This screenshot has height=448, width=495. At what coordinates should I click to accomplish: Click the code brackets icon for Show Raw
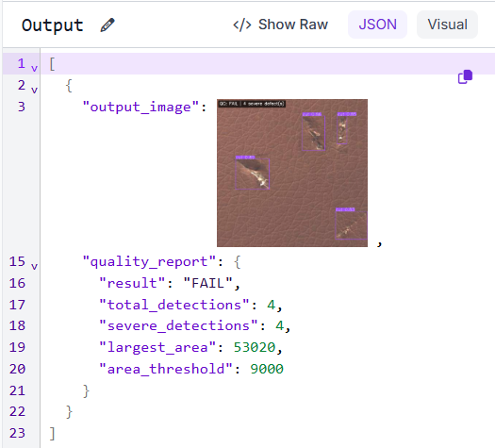tap(242, 25)
